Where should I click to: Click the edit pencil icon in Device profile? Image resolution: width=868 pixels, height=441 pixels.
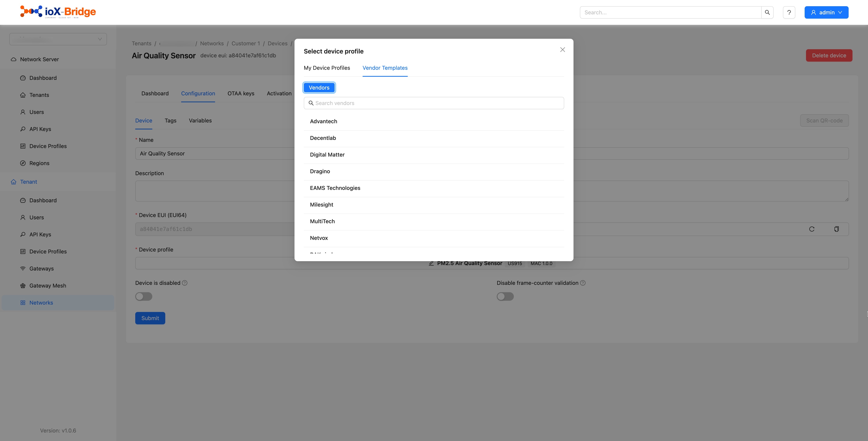pyautogui.click(x=431, y=264)
